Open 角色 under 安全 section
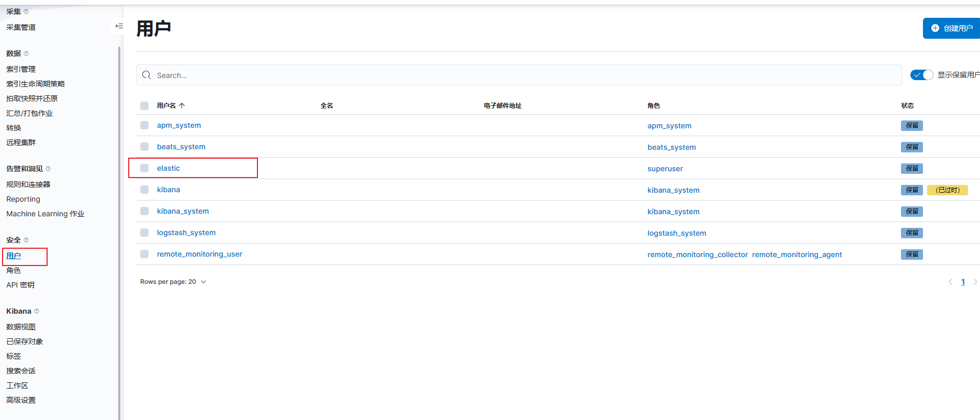 (14, 270)
